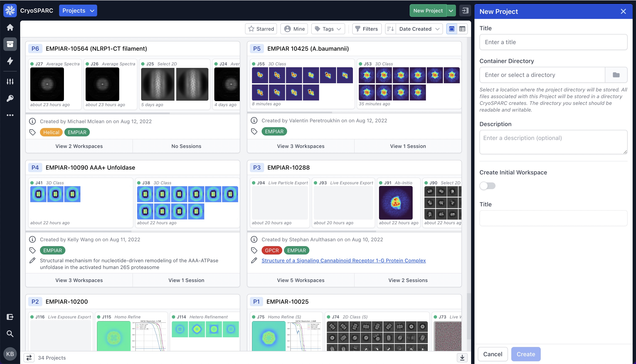The image size is (636, 364).
Task: Open the sliders settings sidebar icon
Action: 10,81
